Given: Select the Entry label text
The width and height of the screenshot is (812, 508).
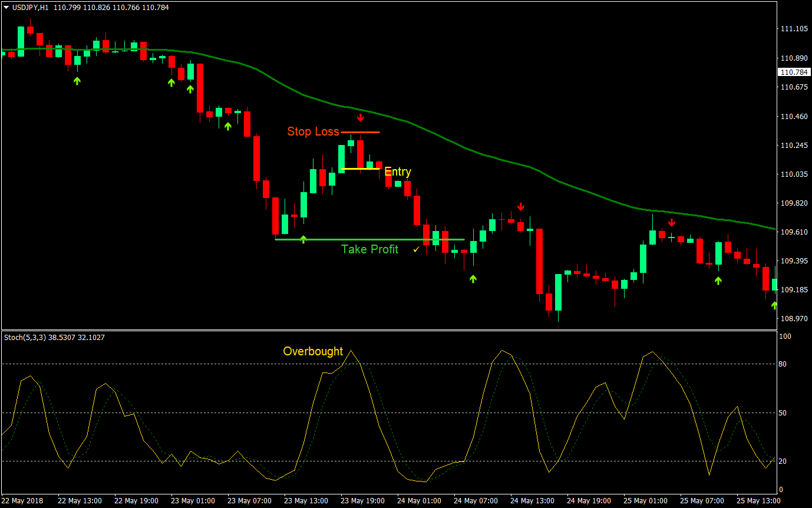Looking at the screenshot, I should (x=398, y=171).
